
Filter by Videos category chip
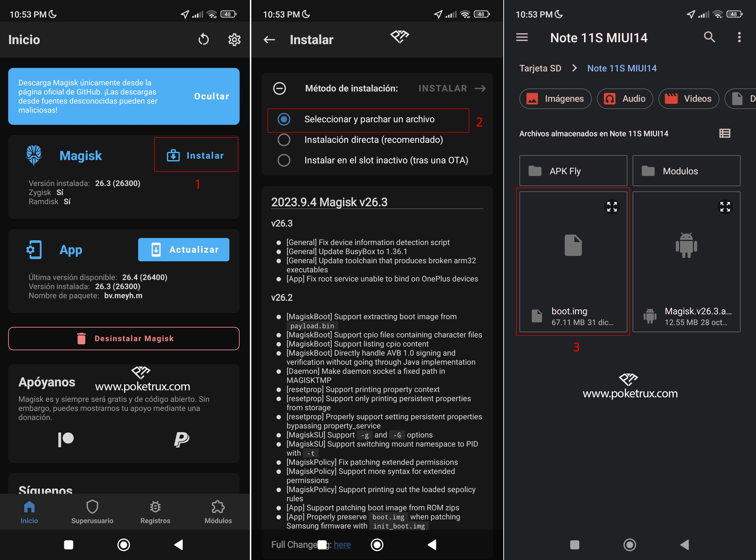click(689, 99)
